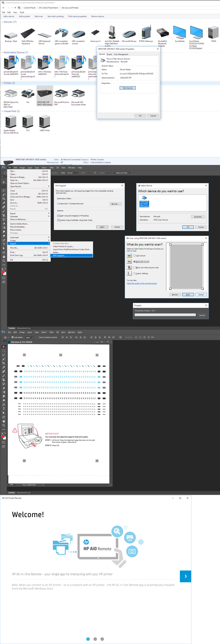Toggle Open Acquired Image(s) in Photoshop checkbox
The image size is (220, 644).
58,216
